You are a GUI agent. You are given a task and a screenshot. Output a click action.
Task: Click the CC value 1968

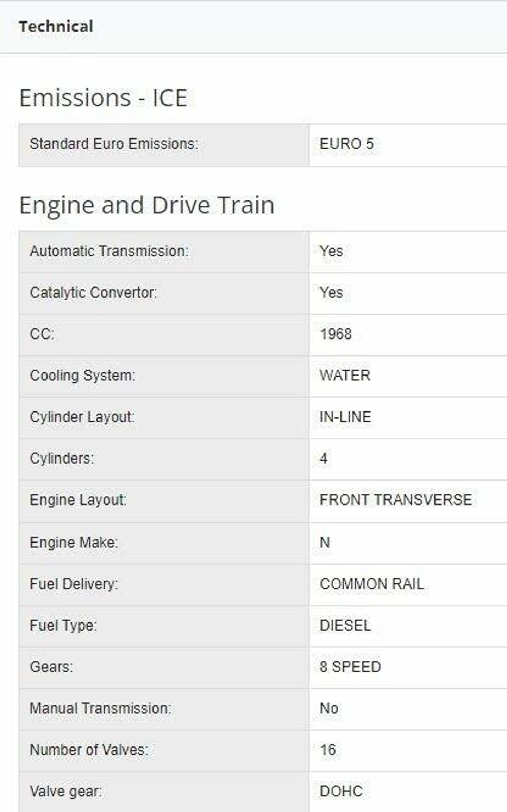point(336,334)
